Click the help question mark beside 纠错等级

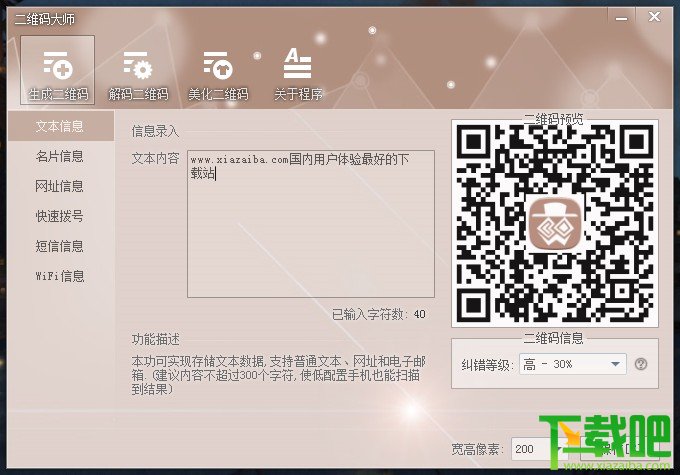click(x=641, y=364)
